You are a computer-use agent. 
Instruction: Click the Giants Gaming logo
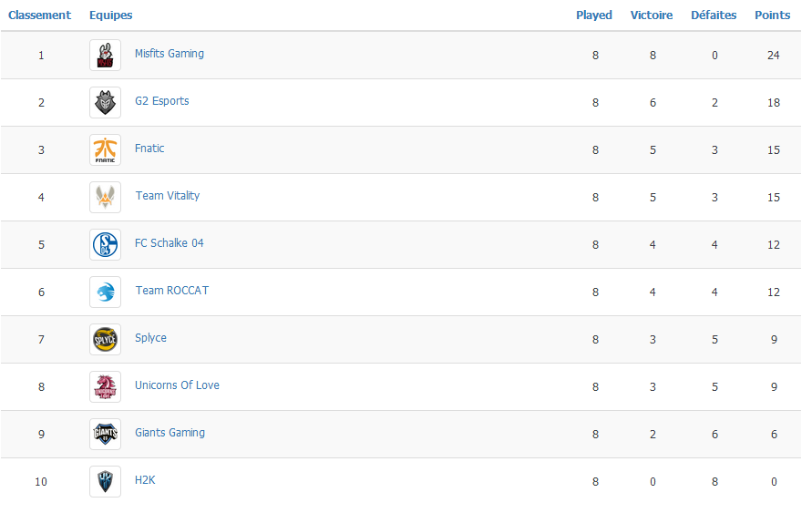coord(105,434)
